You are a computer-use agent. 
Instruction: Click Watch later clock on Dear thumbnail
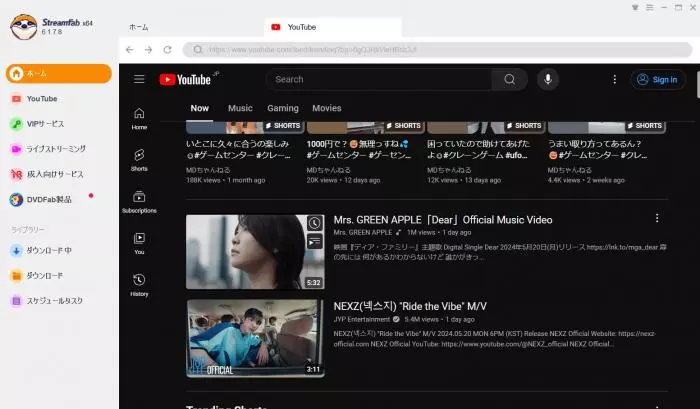click(x=314, y=223)
